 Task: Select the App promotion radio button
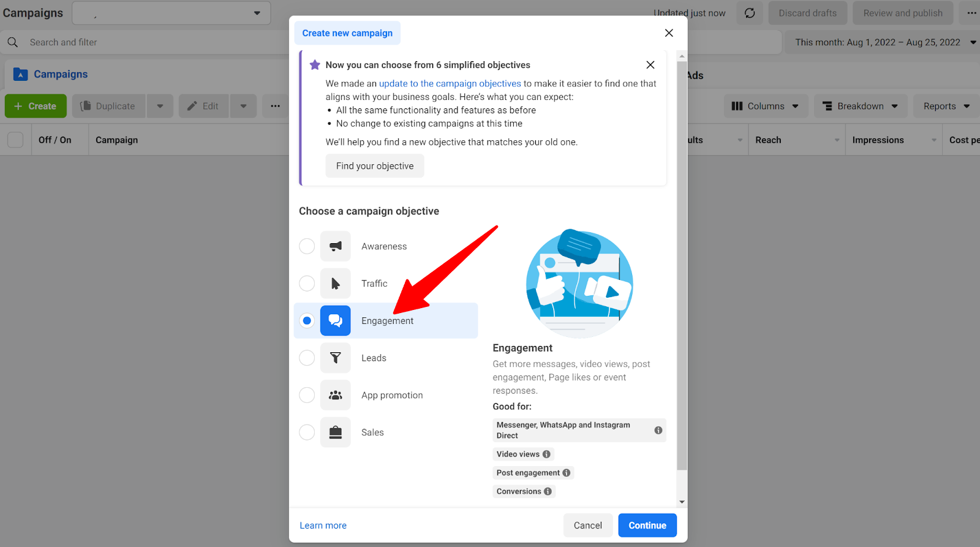click(x=307, y=395)
